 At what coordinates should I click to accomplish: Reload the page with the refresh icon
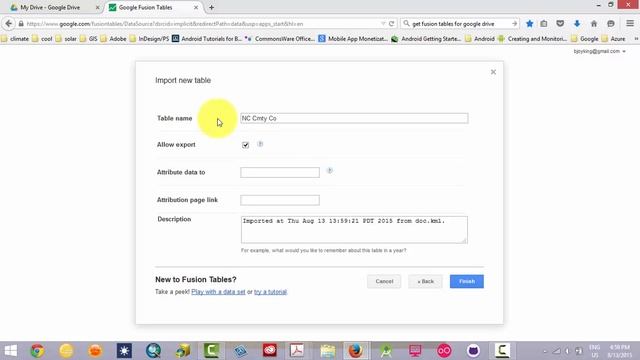click(391, 24)
